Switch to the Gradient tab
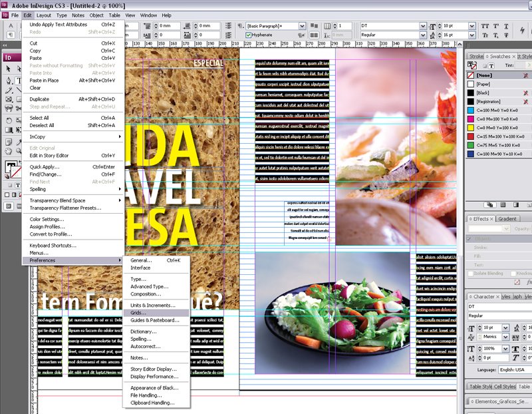This screenshot has width=532, height=414. [508, 218]
